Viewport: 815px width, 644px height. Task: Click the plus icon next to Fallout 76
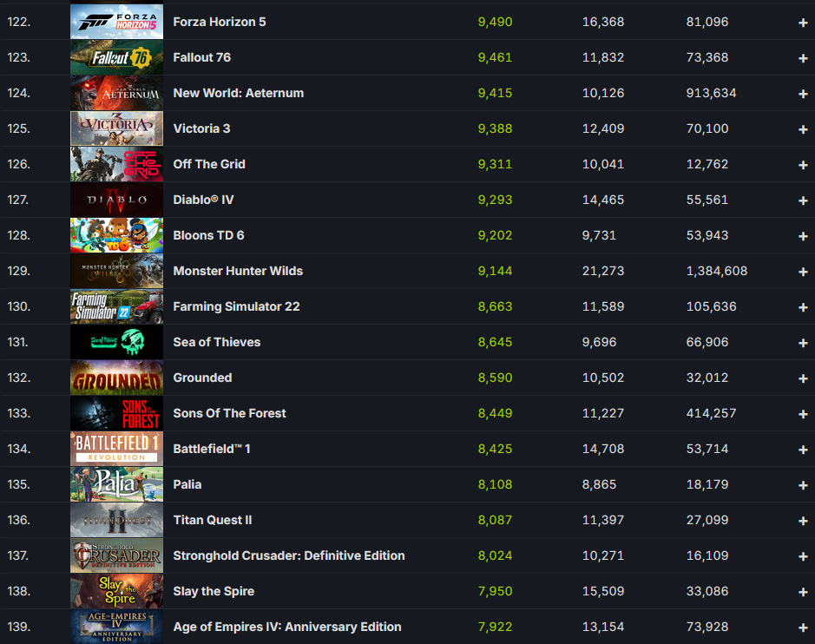(x=803, y=58)
